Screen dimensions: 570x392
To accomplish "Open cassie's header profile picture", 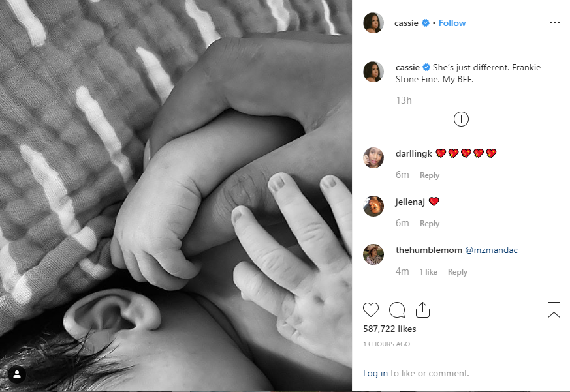I will (373, 23).
